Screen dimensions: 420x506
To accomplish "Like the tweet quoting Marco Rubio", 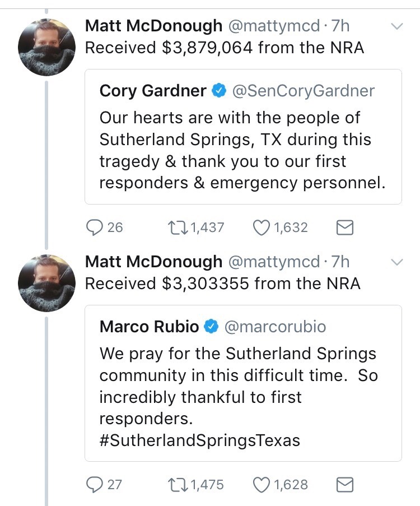I will [261, 484].
